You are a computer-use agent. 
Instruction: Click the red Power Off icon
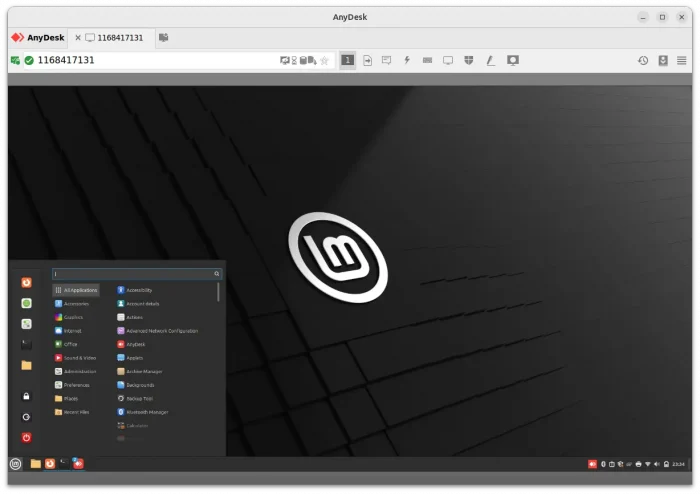26,438
